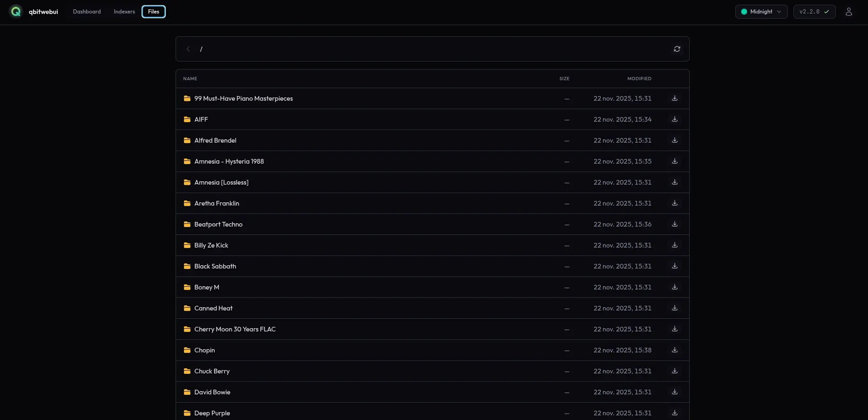
Task: Open the user account icon
Action: pyautogui.click(x=848, y=12)
